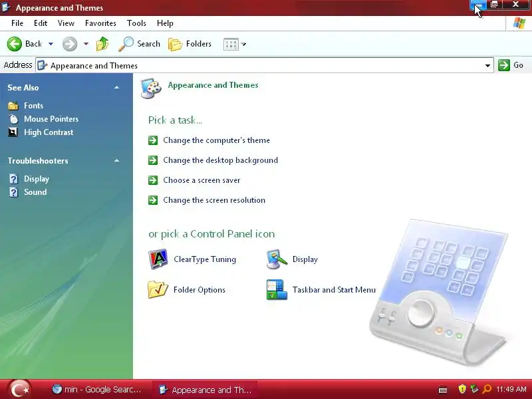Click the green Go arrow button

click(x=504, y=65)
